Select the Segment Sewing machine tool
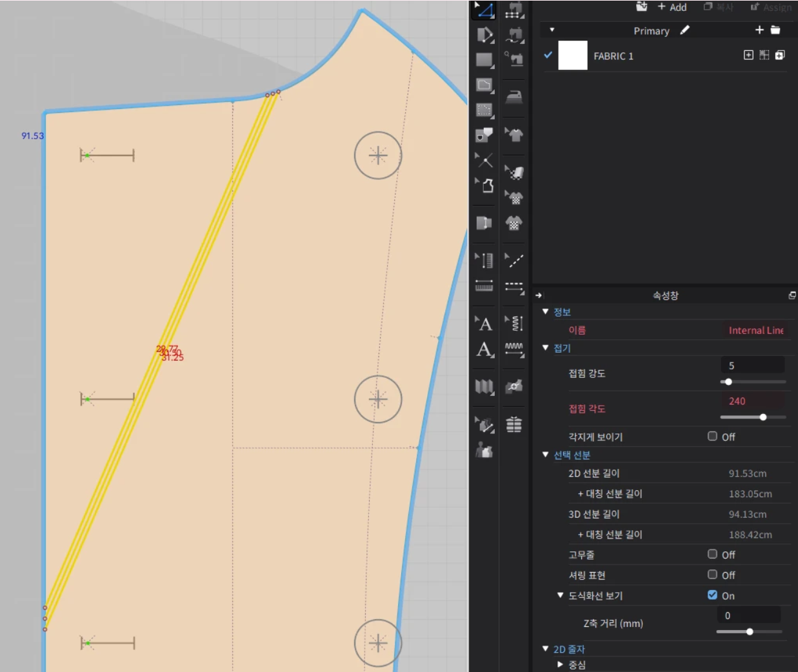This screenshot has width=798, height=672. [x=514, y=10]
